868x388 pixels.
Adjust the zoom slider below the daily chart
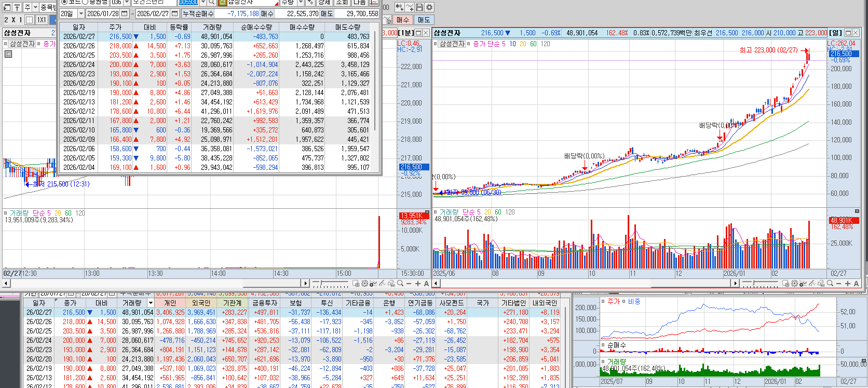(759, 284)
